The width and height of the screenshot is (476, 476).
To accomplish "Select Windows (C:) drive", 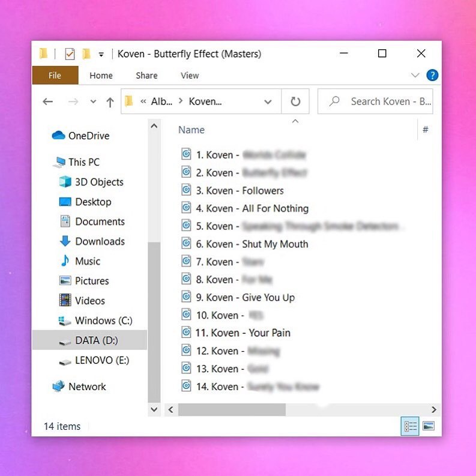I will pyautogui.click(x=95, y=321).
